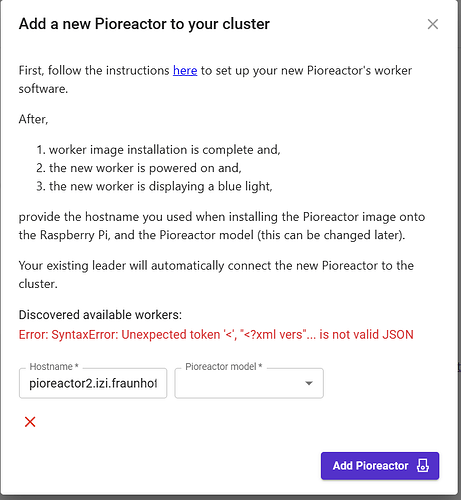The width and height of the screenshot is (461, 500).
Task: Click step 1 about worker image installation
Action: point(158,150)
